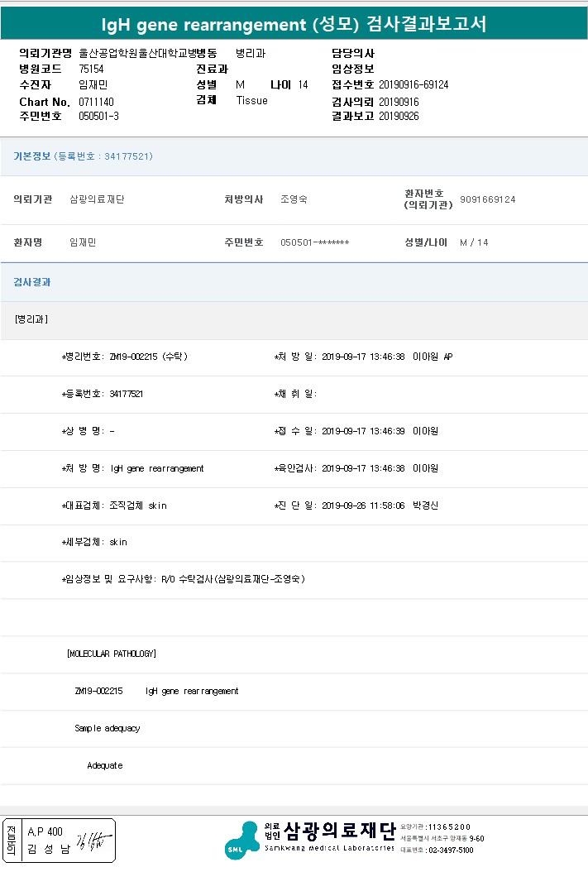Viewport: 588px width, 872px height.
Task: Click the SML logo icon in footer
Action: tap(241, 841)
